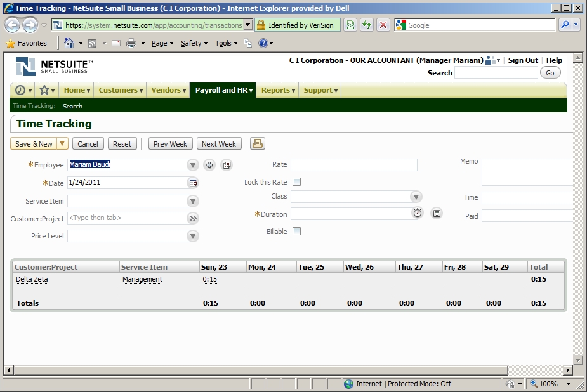587x392 pixels.
Task: Open the Home tab menu
Action: tap(77, 90)
